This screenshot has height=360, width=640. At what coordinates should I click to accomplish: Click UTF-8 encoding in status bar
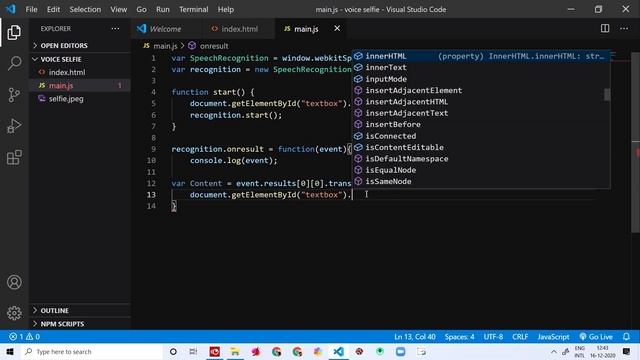493,337
